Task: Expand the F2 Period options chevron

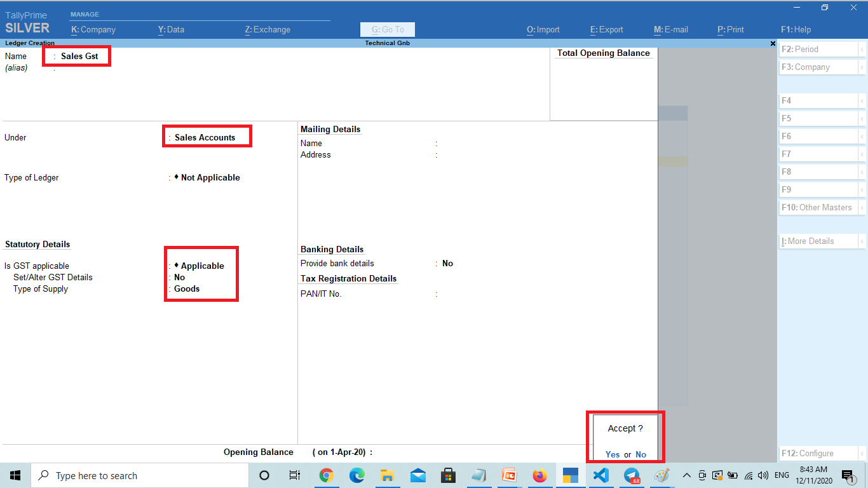Action: (x=863, y=49)
